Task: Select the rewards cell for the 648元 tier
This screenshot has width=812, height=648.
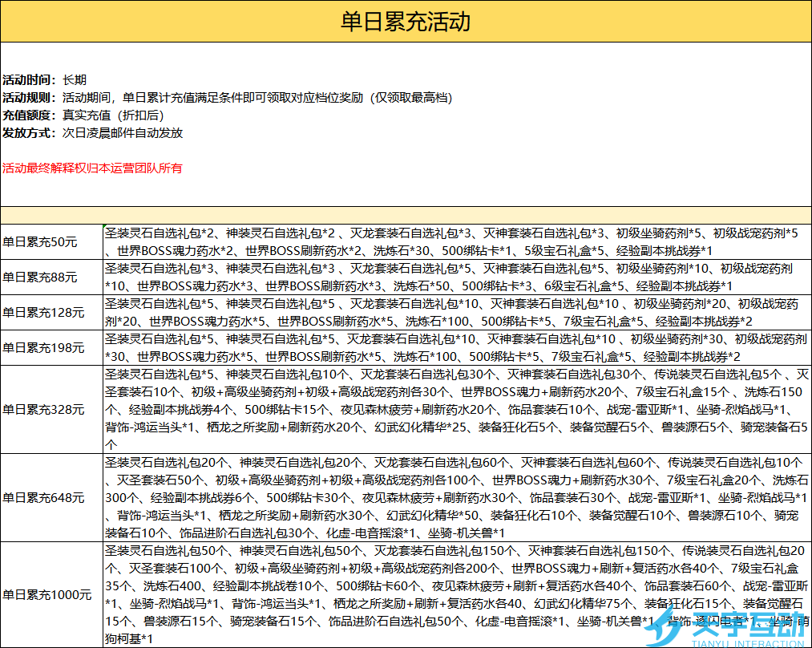Action: pyautogui.click(x=457, y=497)
